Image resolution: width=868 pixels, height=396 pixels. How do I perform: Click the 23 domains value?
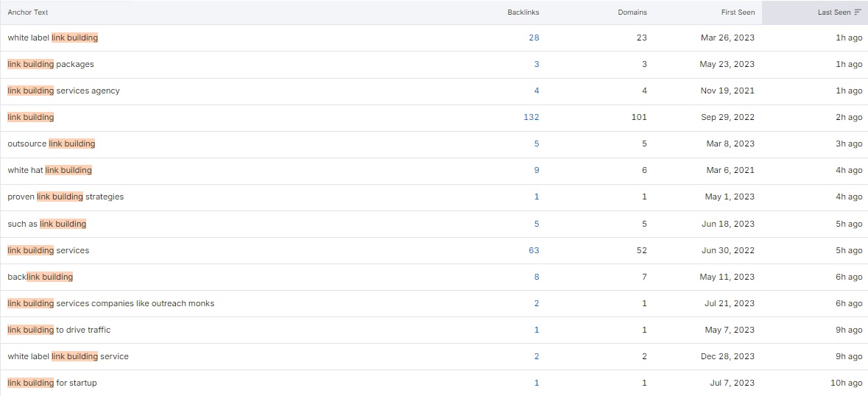[641, 38]
